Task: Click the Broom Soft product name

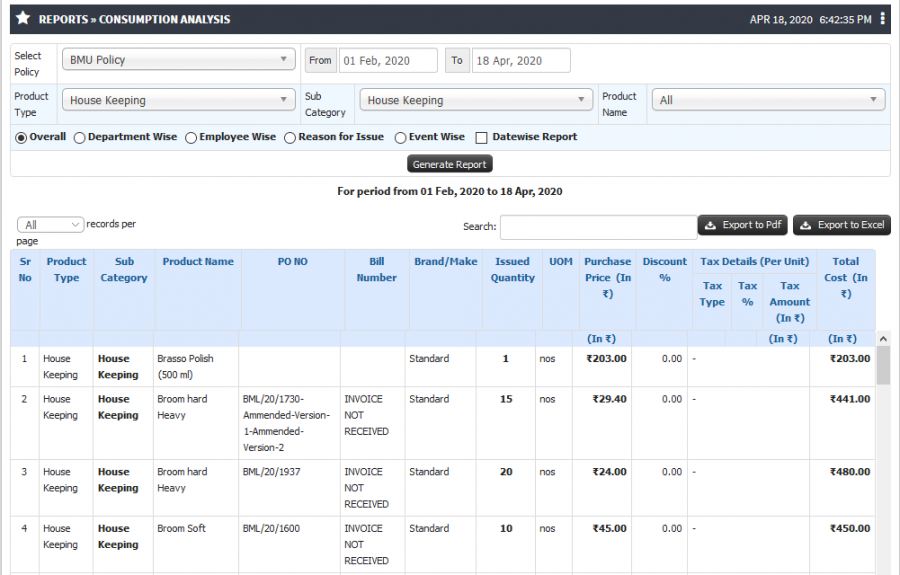Action: tap(181, 529)
